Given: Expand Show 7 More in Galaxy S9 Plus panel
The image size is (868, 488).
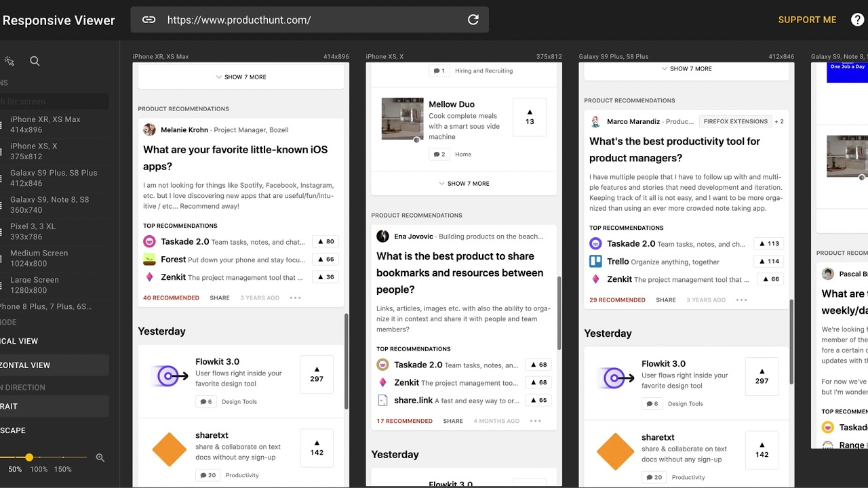Looking at the screenshot, I should pos(686,68).
